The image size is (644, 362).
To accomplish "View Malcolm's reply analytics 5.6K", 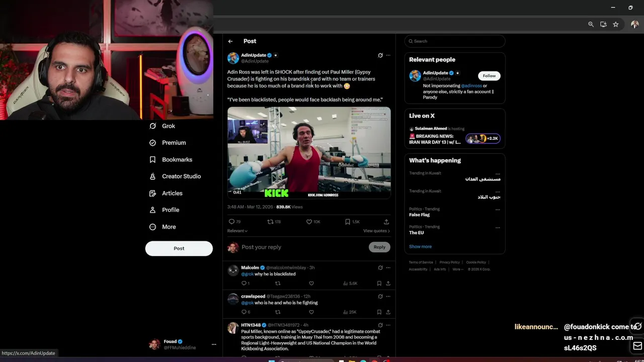I will pyautogui.click(x=350, y=284).
